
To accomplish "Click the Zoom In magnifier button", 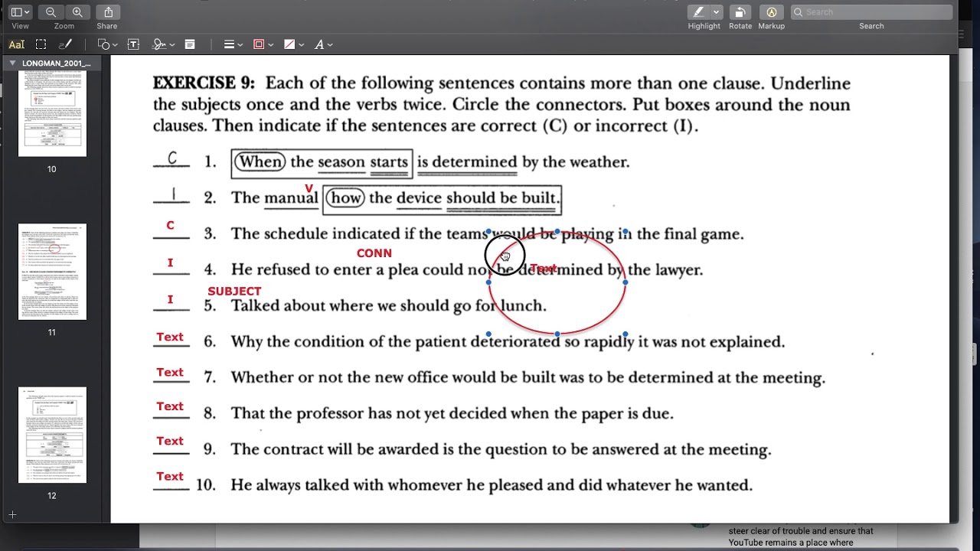I will coord(77,12).
